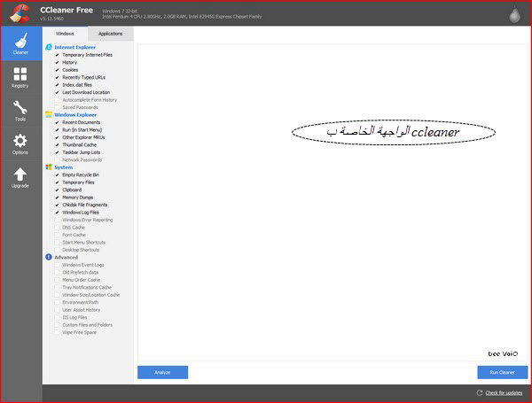532x403 pixels.
Task: Uncheck Cookies checkbox
Action: point(57,70)
